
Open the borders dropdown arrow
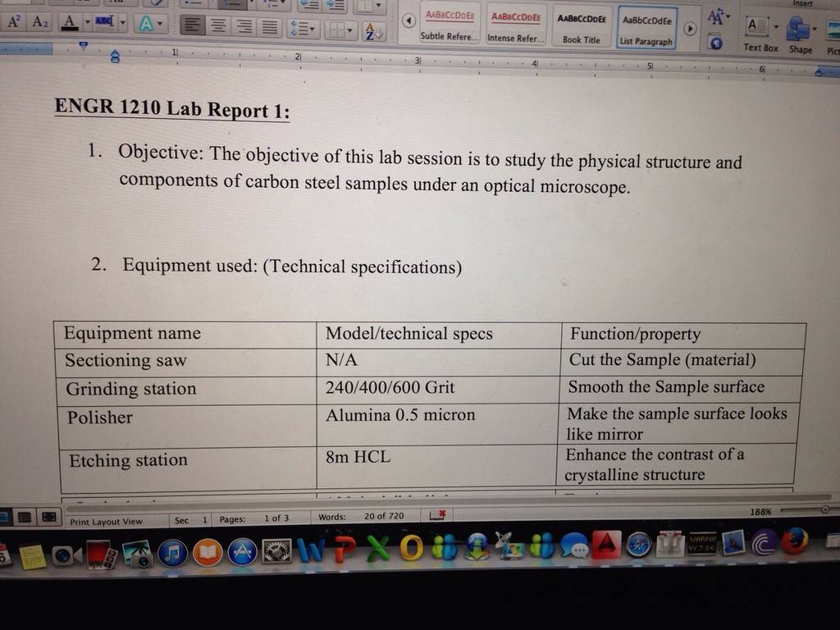tap(349, 30)
